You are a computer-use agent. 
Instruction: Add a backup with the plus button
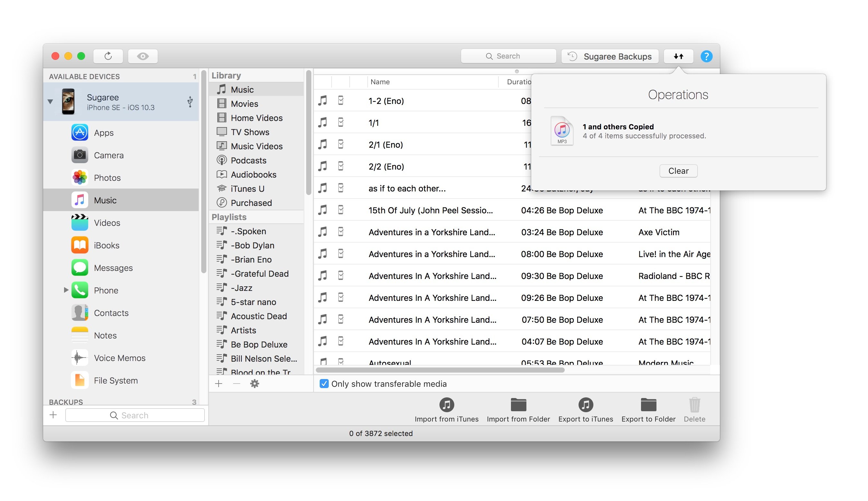click(53, 415)
